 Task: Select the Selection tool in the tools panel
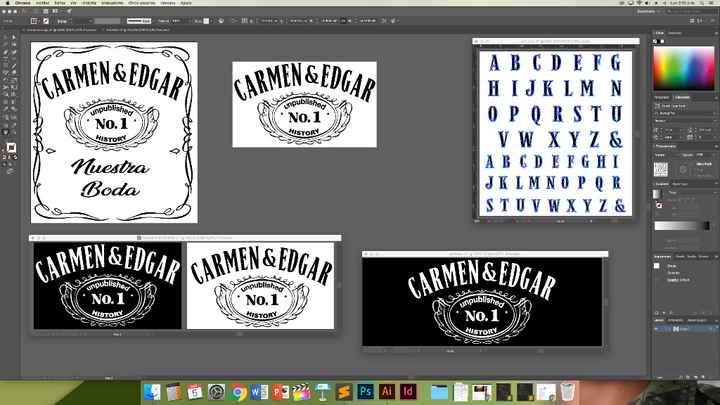tap(6, 38)
